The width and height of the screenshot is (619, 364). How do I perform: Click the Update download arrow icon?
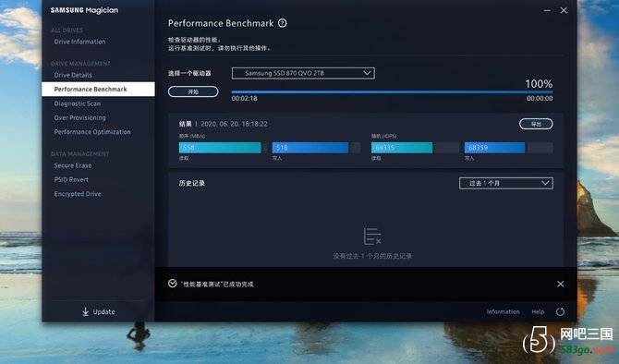[85, 312]
